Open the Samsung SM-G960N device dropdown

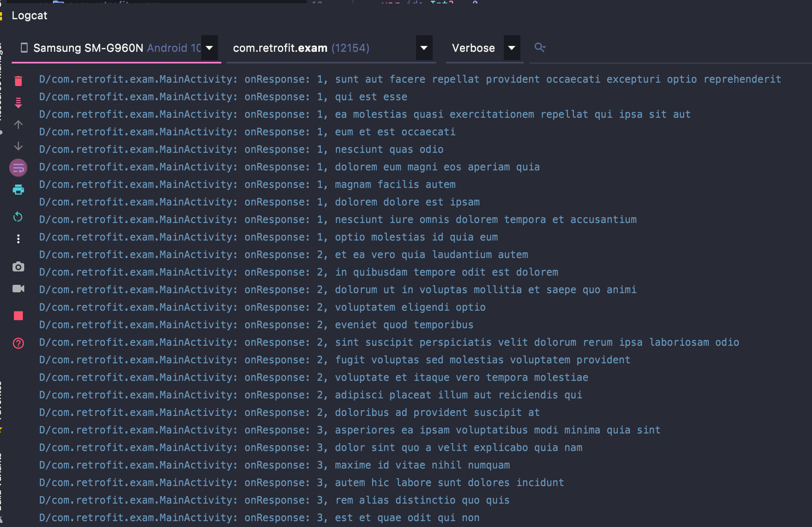(x=209, y=48)
